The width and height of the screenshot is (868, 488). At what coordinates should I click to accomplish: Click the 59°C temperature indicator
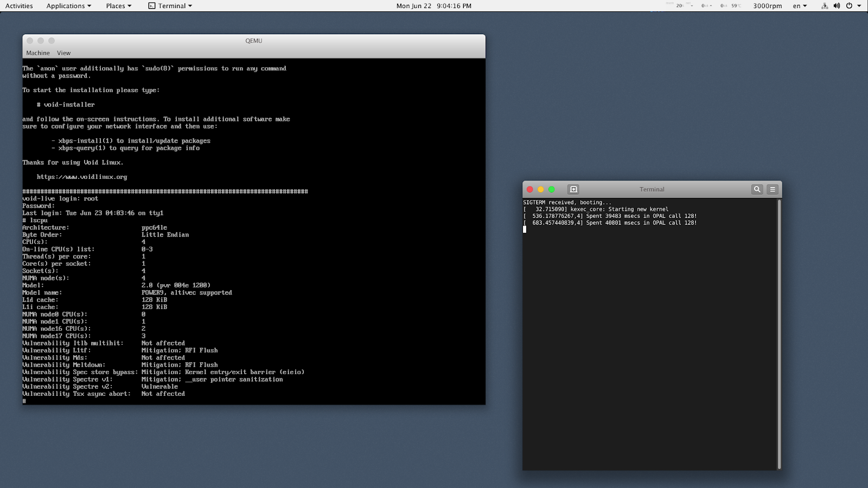point(736,6)
